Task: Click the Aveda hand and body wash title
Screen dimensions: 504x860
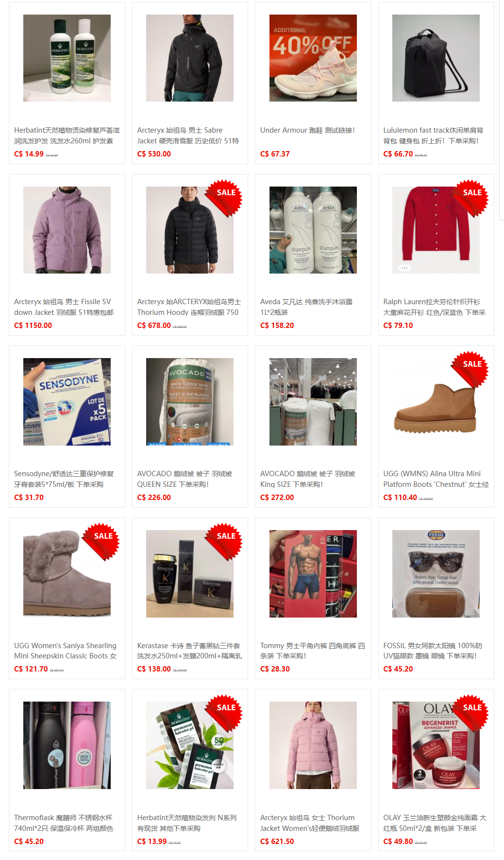Action: click(306, 307)
